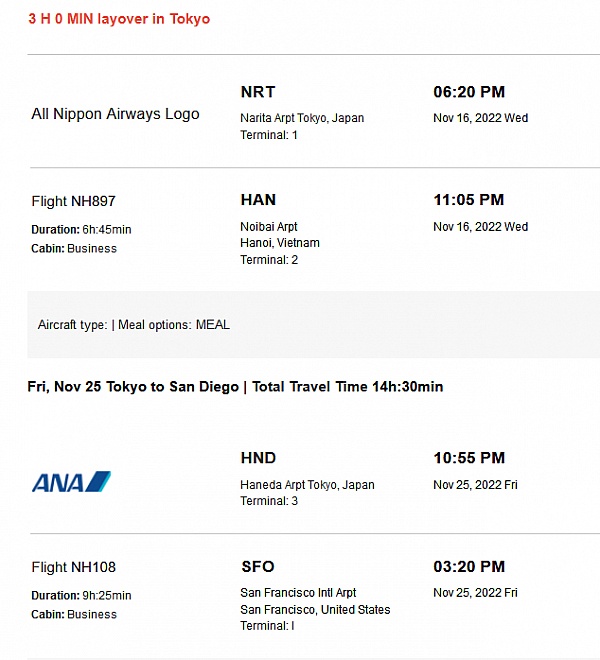The height and width of the screenshot is (660, 600).
Task: Click the 11:05 PM arrival time
Action: [468, 200]
